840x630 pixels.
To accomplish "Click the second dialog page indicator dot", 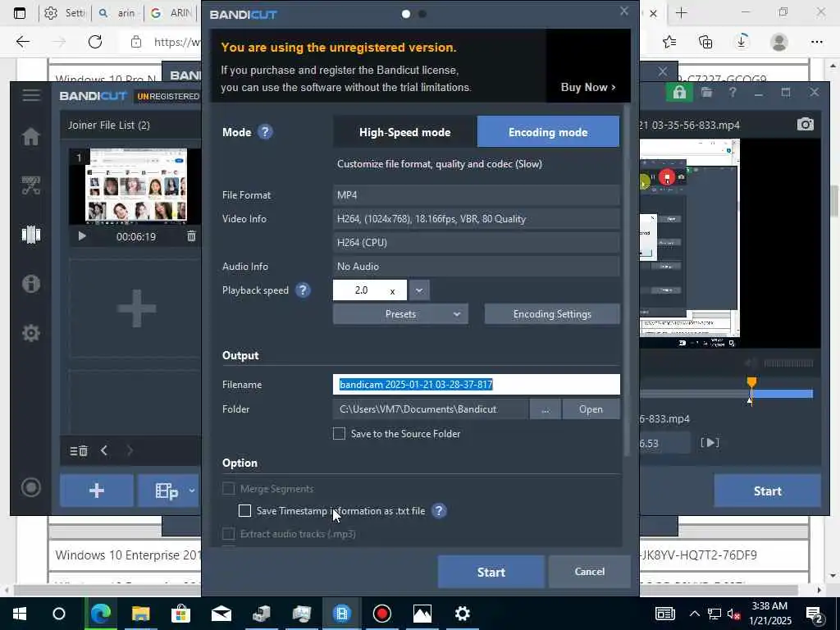I will [x=422, y=14].
